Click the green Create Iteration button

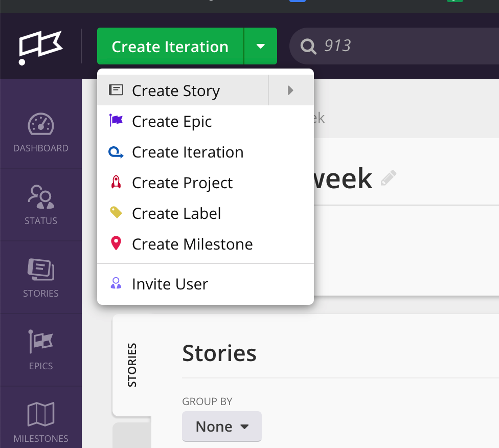pyautogui.click(x=170, y=46)
